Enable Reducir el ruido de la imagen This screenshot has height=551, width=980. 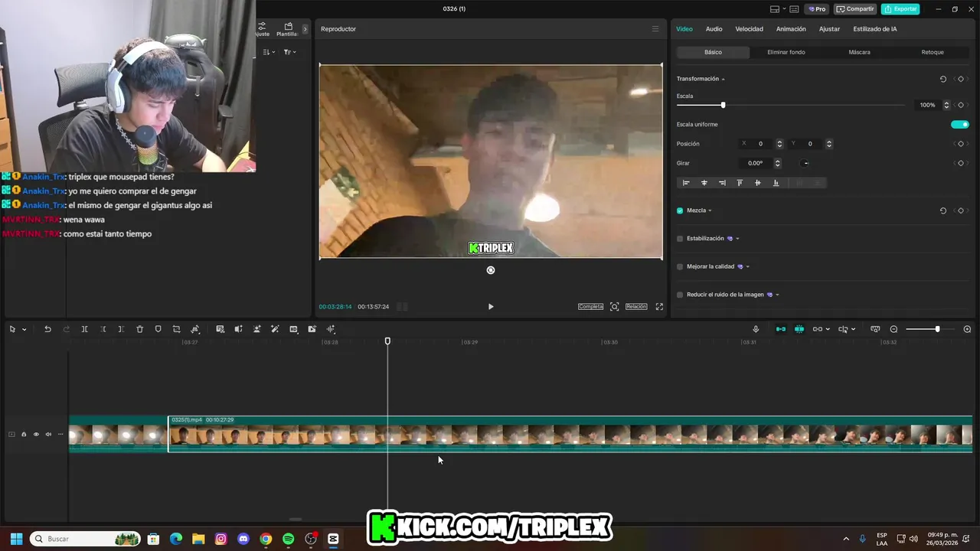pyautogui.click(x=680, y=295)
